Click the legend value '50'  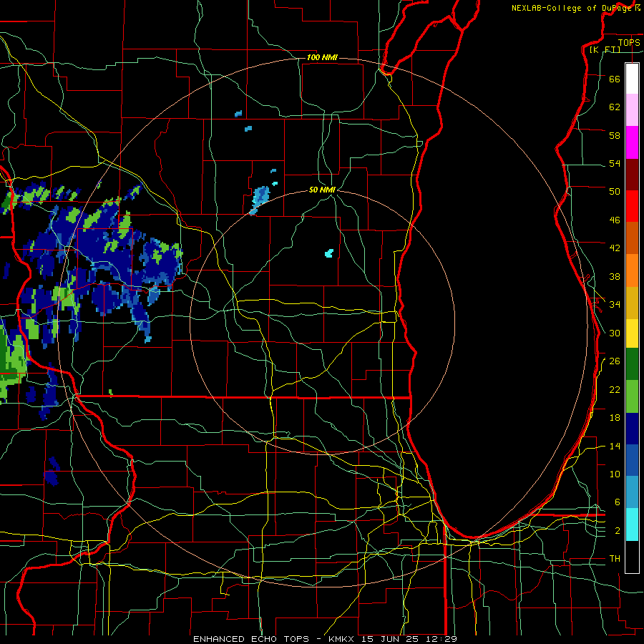[615, 191]
